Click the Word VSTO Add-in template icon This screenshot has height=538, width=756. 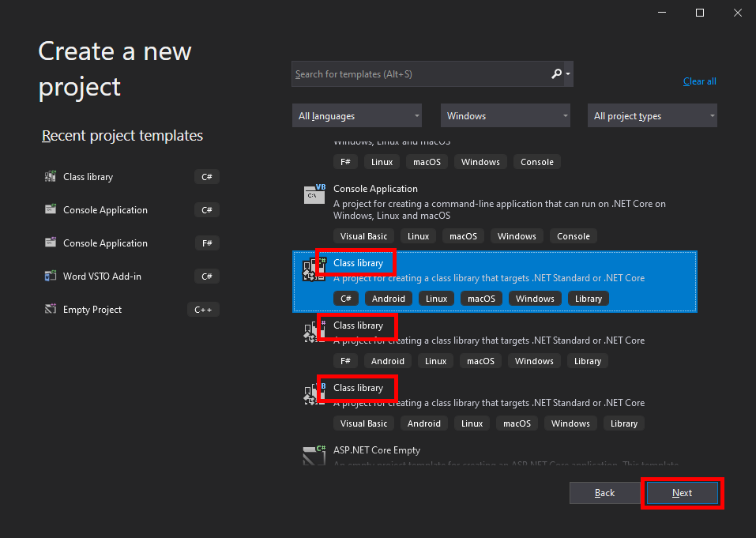pos(51,277)
